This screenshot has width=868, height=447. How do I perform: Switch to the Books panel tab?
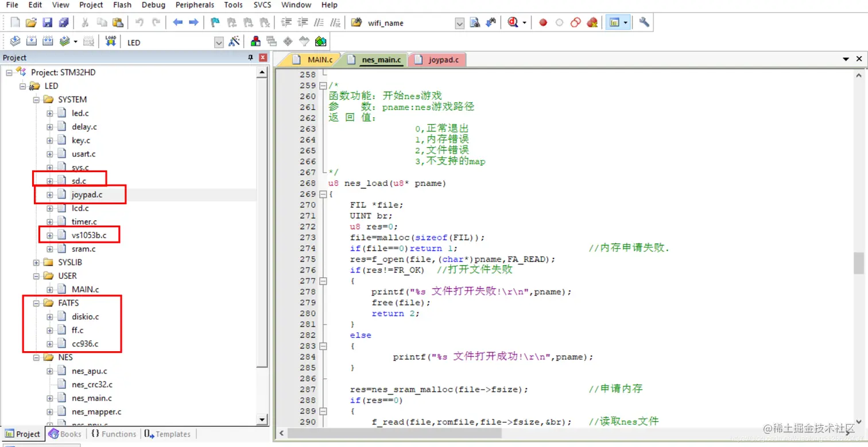pyautogui.click(x=64, y=434)
